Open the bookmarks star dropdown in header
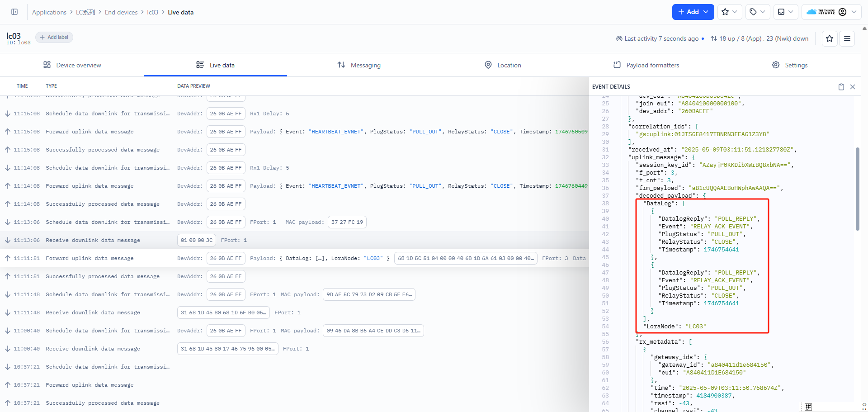 pos(729,12)
